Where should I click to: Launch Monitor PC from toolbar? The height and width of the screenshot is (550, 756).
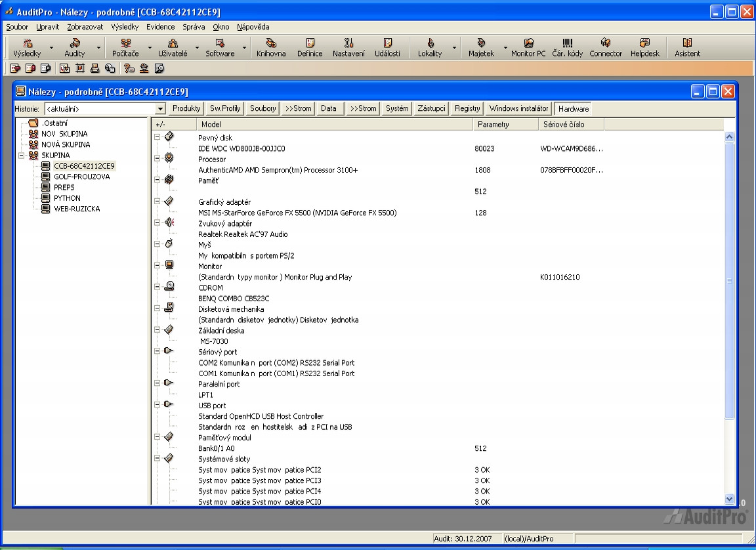point(528,48)
